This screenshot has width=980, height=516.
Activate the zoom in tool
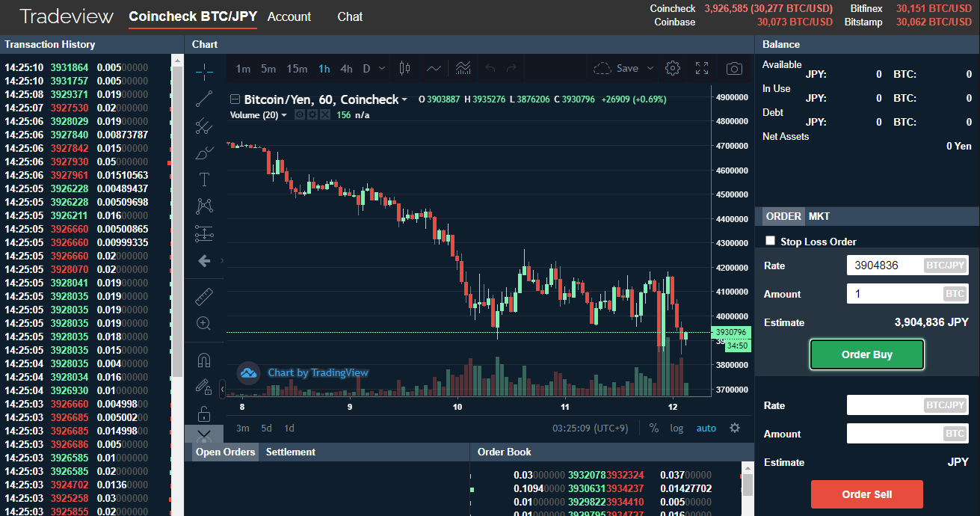click(203, 324)
